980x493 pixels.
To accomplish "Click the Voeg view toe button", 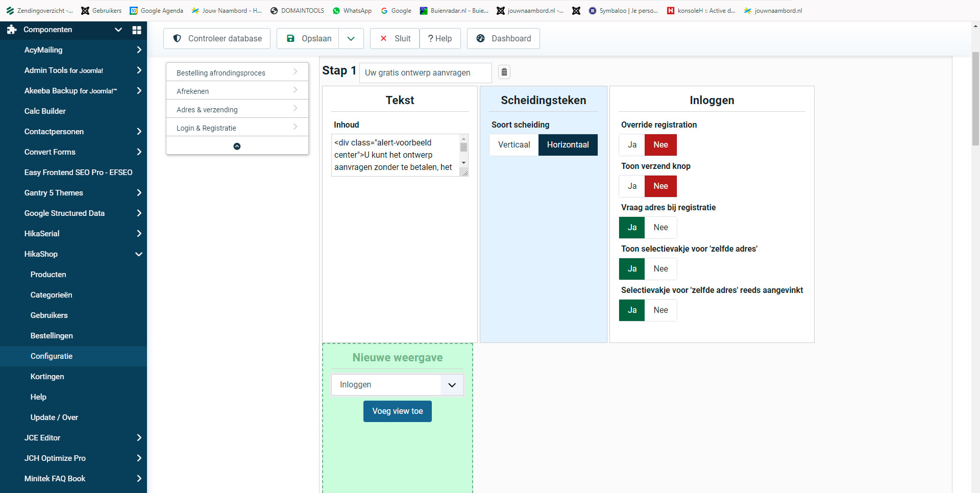I will point(397,411).
